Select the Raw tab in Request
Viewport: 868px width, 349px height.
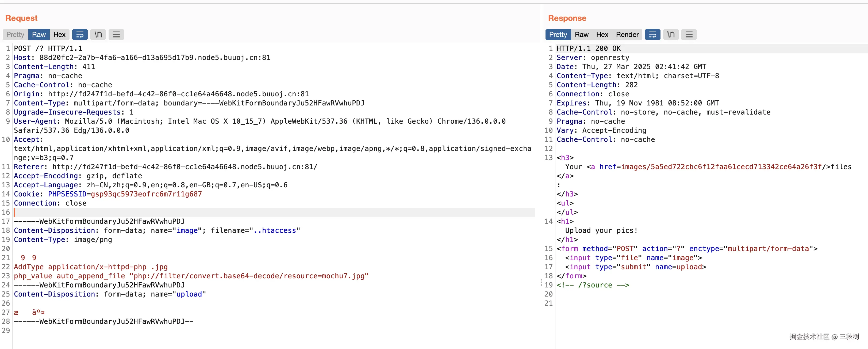pos(39,35)
